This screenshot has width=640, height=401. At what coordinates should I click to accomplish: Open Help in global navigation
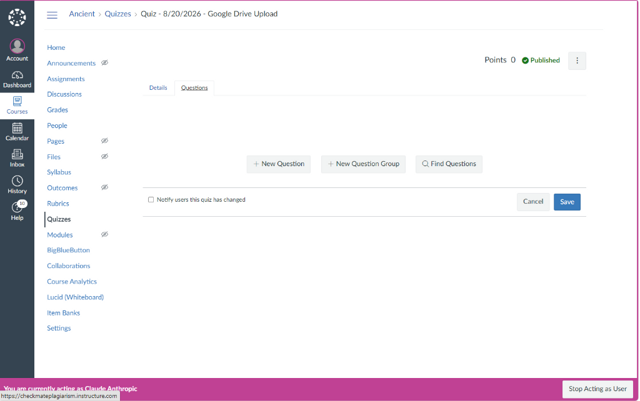click(17, 211)
